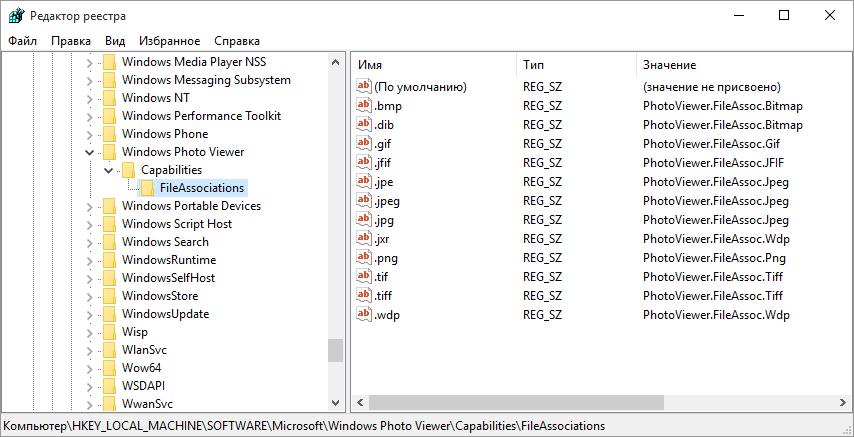This screenshot has width=854, height=437.
Task: Click the string icon of .jpeg value
Action: 363,201
